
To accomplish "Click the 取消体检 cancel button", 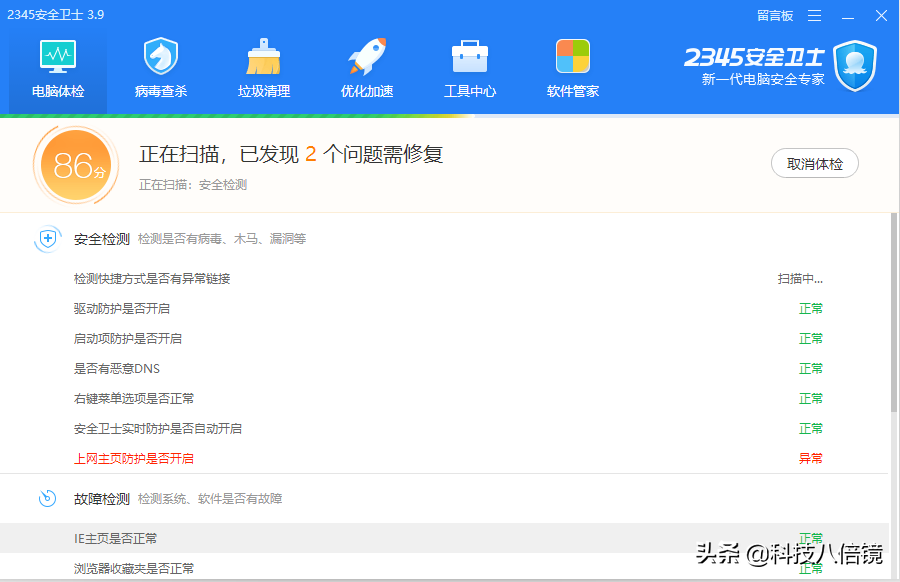I will [814, 163].
